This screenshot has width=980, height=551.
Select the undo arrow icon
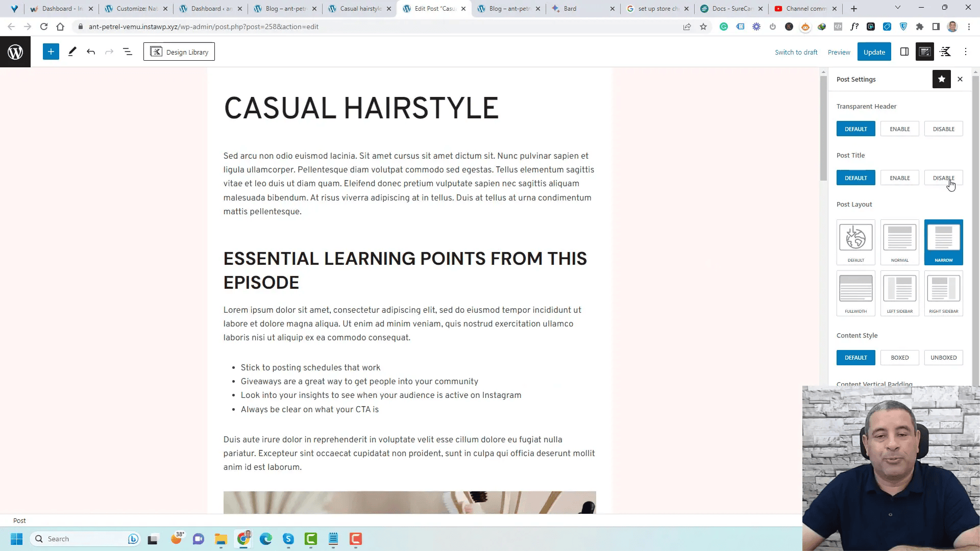pos(90,52)
